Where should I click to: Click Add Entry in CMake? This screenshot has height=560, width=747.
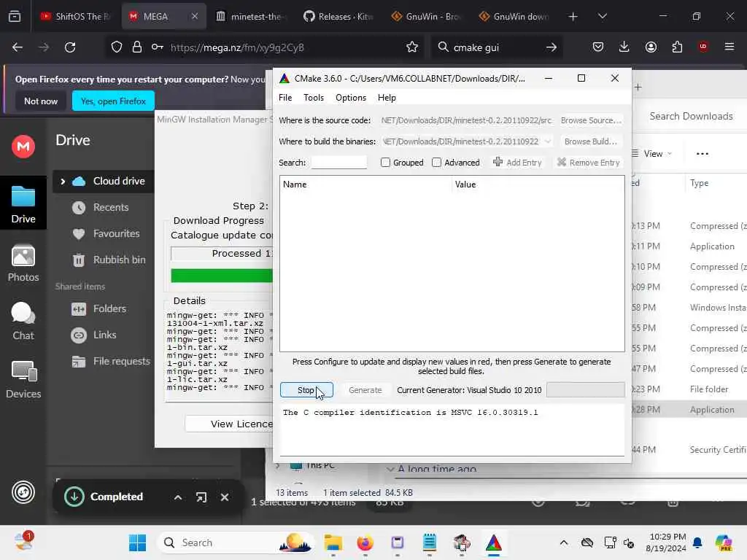coord(517,163)
